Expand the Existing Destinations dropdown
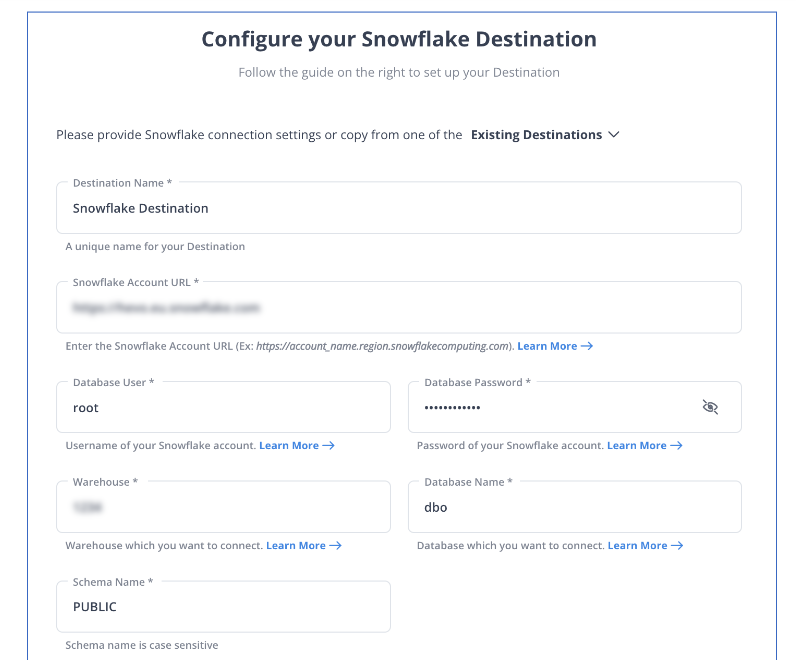The height and width of the screenshot is (660, 796). point(545,135)
